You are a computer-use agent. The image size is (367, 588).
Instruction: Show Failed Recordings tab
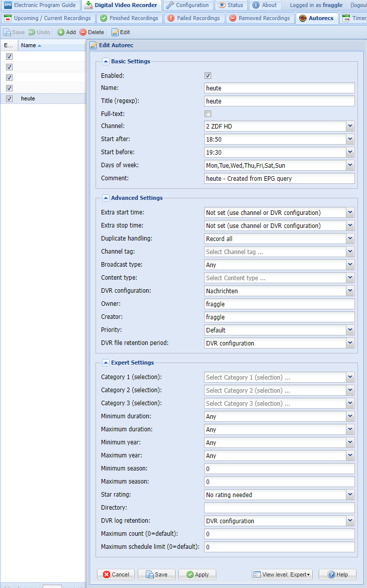click(x=194, y=18)
